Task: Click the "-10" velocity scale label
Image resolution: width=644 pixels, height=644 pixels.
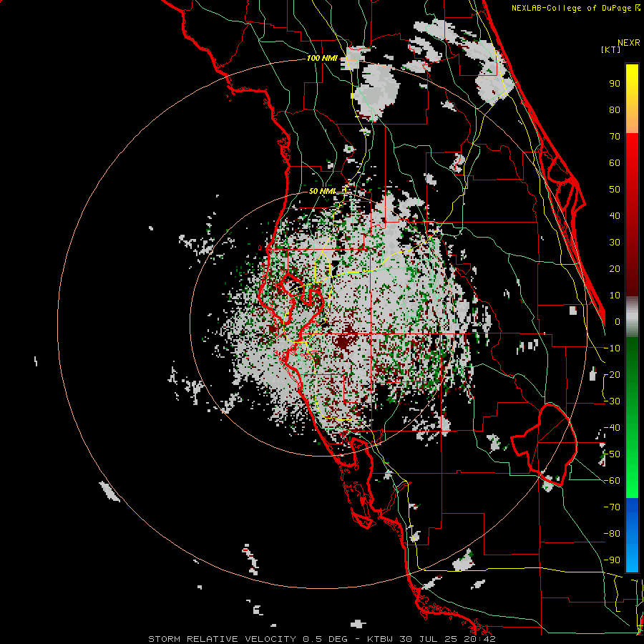Action: pos(612,348)
